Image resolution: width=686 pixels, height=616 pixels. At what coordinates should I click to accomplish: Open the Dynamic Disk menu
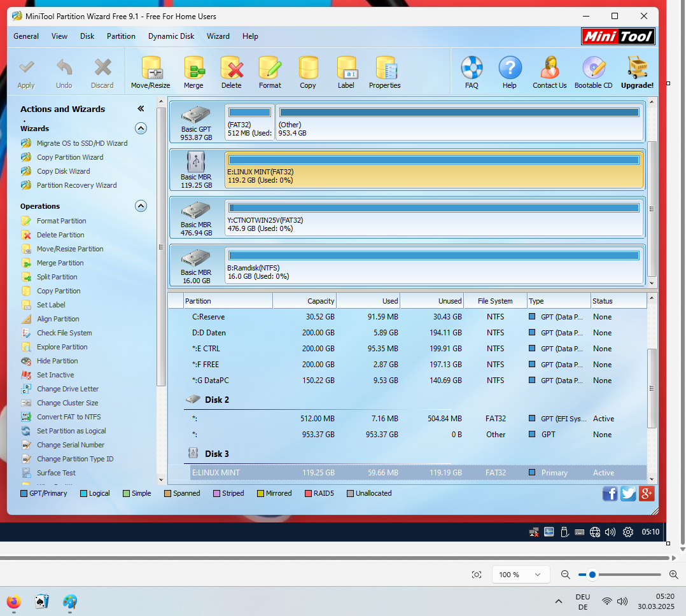[171, 36]
